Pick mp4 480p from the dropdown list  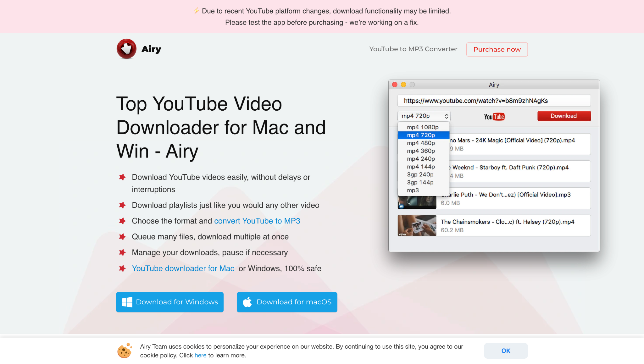point(421,143)
